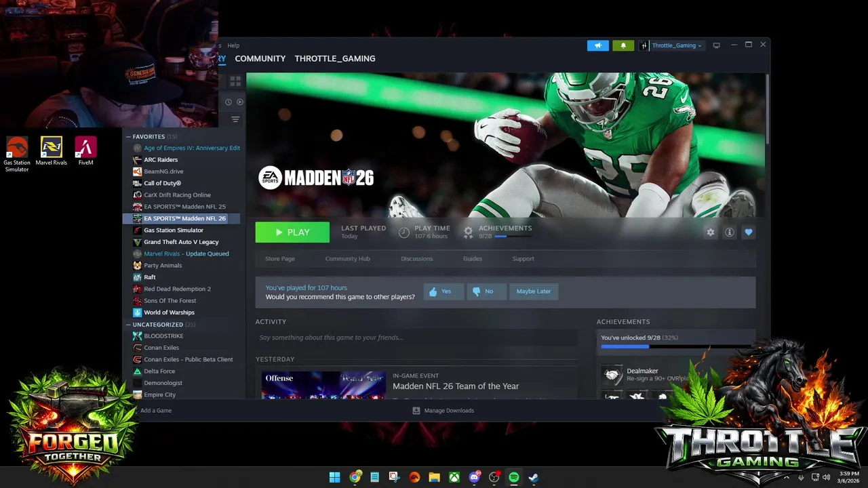The height and width of the screenshot is (488, 868).
Task: Switch Steam to Big Picture mode icon
Action: [x=716, y=45]
